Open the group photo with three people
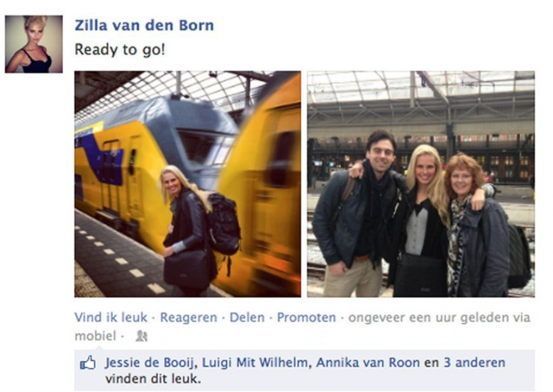Image resolution: width=553 pixels, height=392 pixels. [420, 184]
